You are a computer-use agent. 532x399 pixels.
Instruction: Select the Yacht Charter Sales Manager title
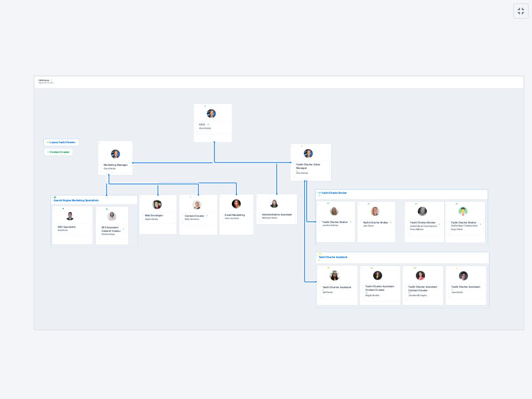(x=308, y=166)
